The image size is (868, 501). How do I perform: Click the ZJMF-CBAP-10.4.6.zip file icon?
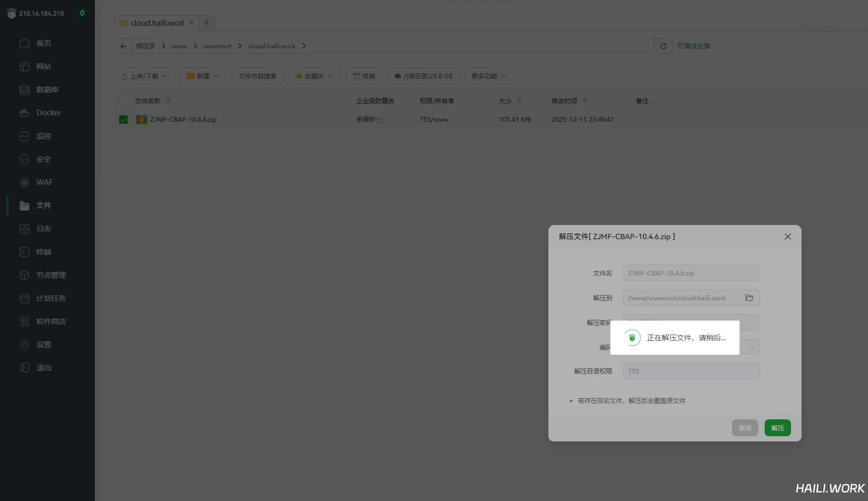[x=141, y=120]
